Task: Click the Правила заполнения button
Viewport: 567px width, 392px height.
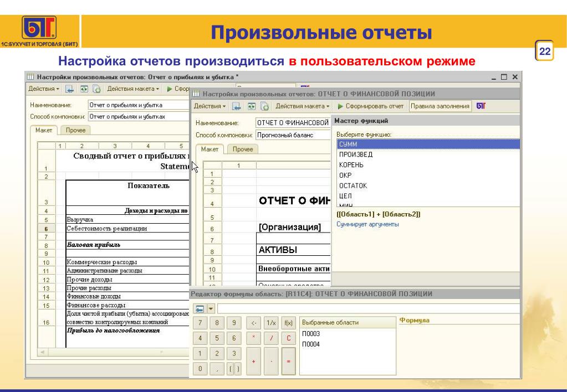Action: [440, 106]
